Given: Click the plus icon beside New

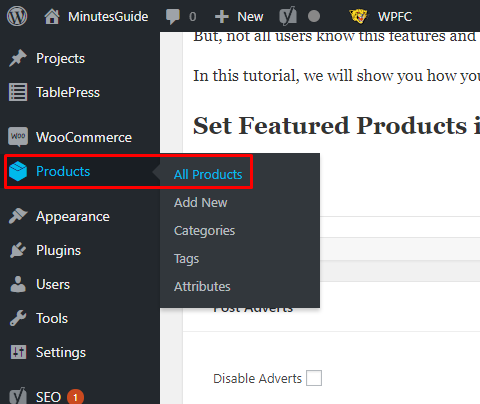Looking at the screenshot, I should (x=222, y=17).
